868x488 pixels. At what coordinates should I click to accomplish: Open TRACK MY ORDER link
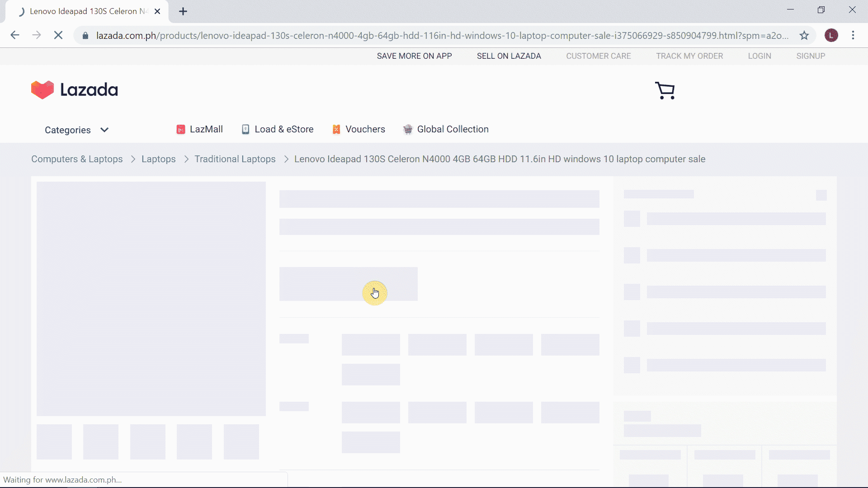click(x=689, y=56)
